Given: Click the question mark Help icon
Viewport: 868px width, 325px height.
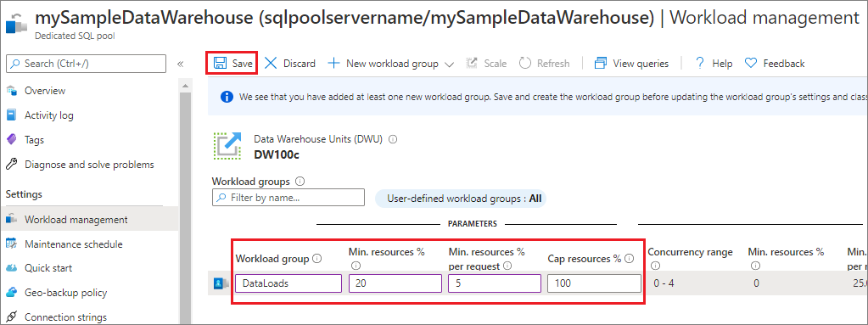Looking at the screenshot, I should click(700, 63).
